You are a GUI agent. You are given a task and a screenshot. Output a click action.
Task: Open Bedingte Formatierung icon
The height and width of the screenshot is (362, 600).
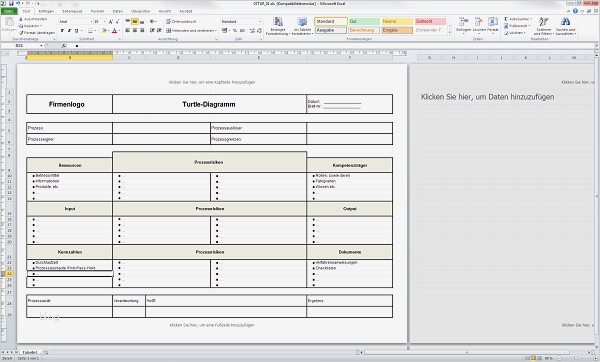(278, 22)
